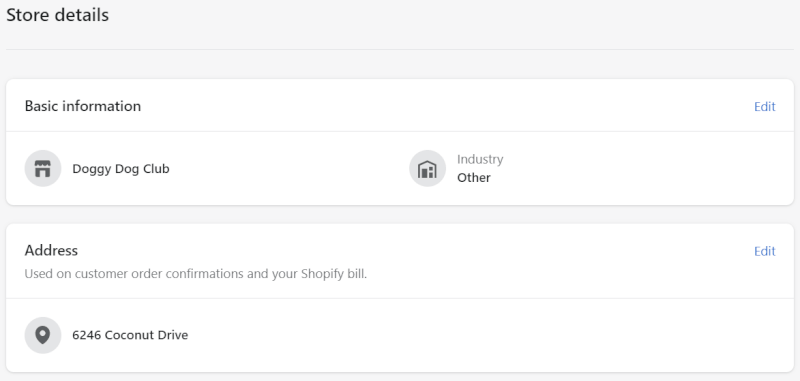Viewport: 800px width, 381px height.
Task: Click the divider line under Store details heading
Action: 400,49
